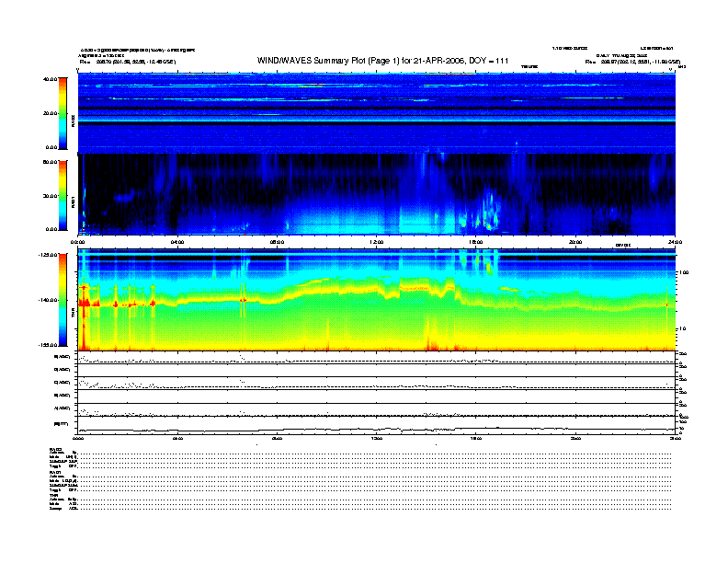
Task: Click the 16:00 tick under RAD1 spectrogram
Action: click(476, 242)
